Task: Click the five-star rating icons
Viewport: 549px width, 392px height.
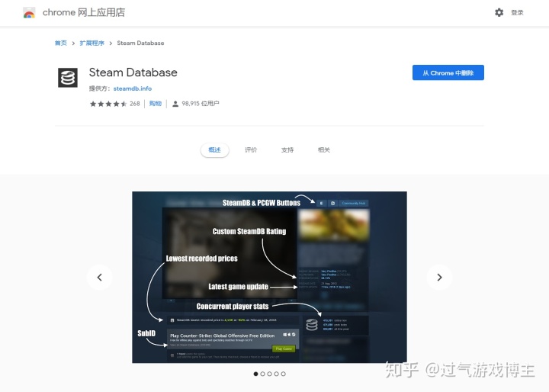Action: tap(108, 104)
